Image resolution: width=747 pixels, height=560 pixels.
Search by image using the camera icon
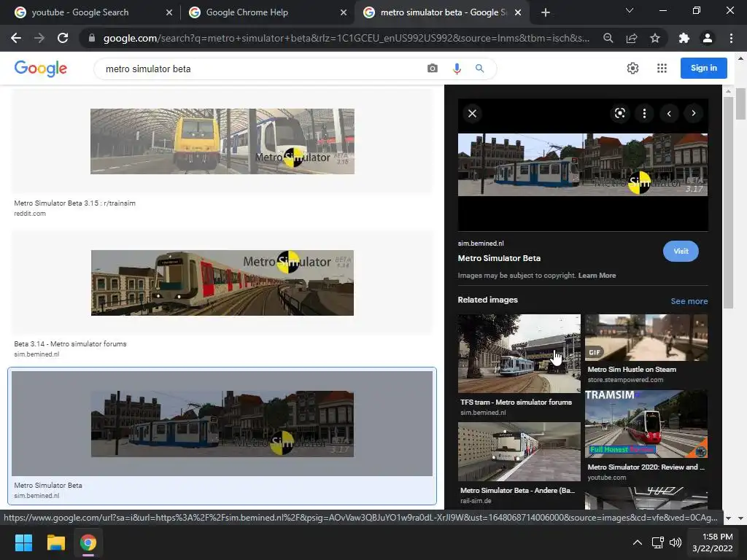point(432,69)
